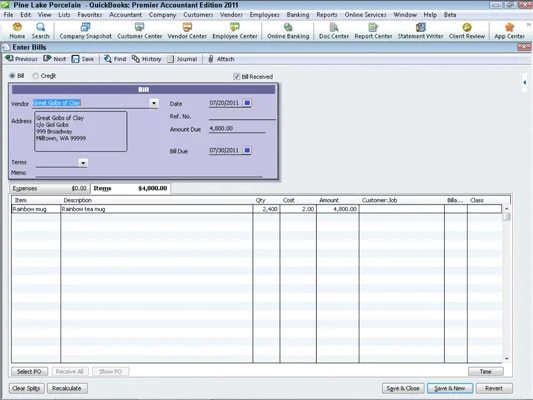Screen dimensions: 533x400
Task: Open the Date calendar picker
Action: point(247,103)
